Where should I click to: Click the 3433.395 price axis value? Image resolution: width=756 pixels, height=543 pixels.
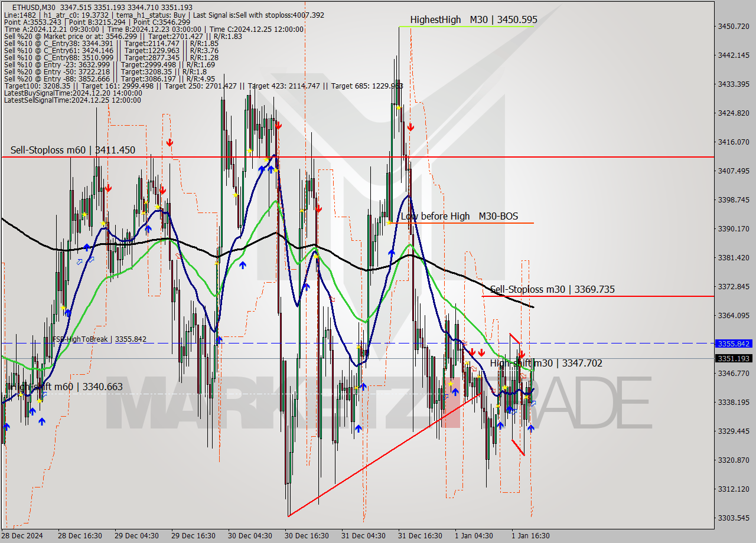[733, 84]
